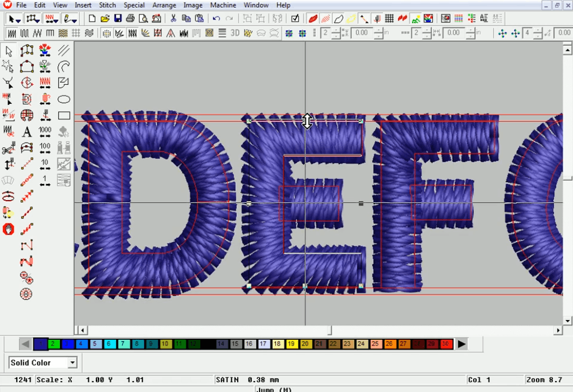573x392 pixels.
Task: Toggle the connectors display button
Action: (x=364, y=18)
